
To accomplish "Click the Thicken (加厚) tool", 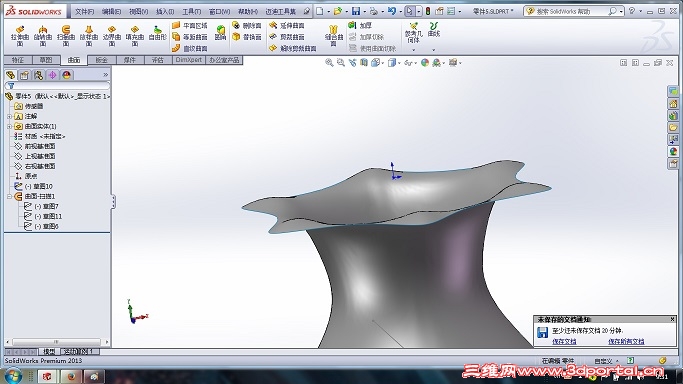I will pos(360,26).
